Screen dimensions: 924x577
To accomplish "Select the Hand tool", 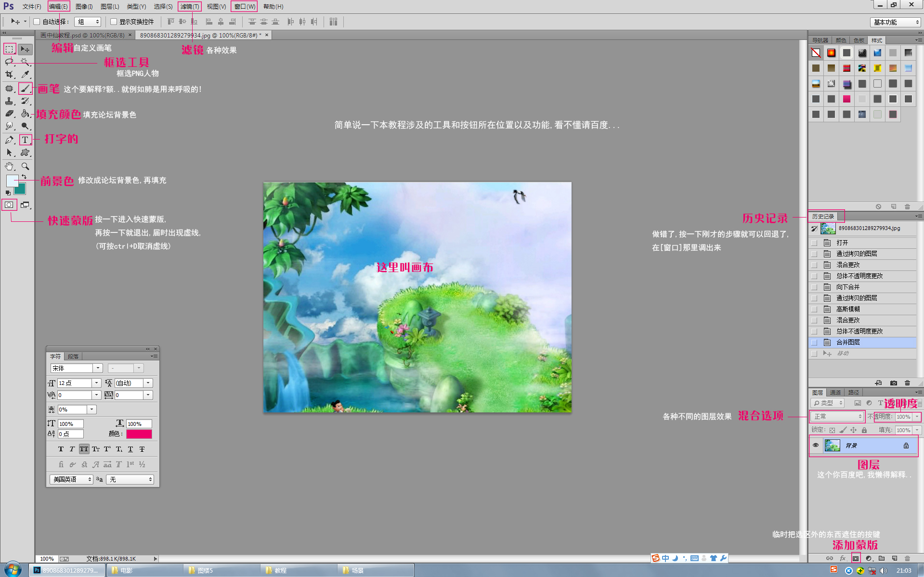I will [x=9, y=167].
